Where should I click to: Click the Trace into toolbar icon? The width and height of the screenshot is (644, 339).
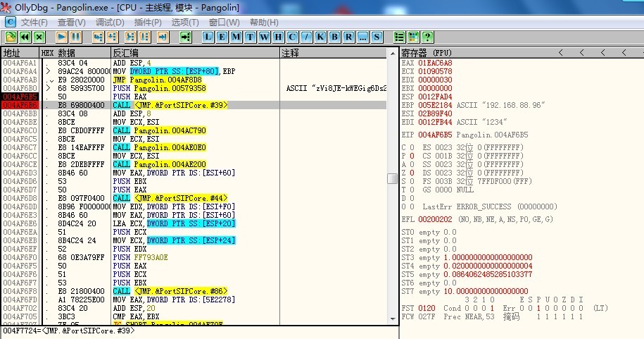[131, 37]
